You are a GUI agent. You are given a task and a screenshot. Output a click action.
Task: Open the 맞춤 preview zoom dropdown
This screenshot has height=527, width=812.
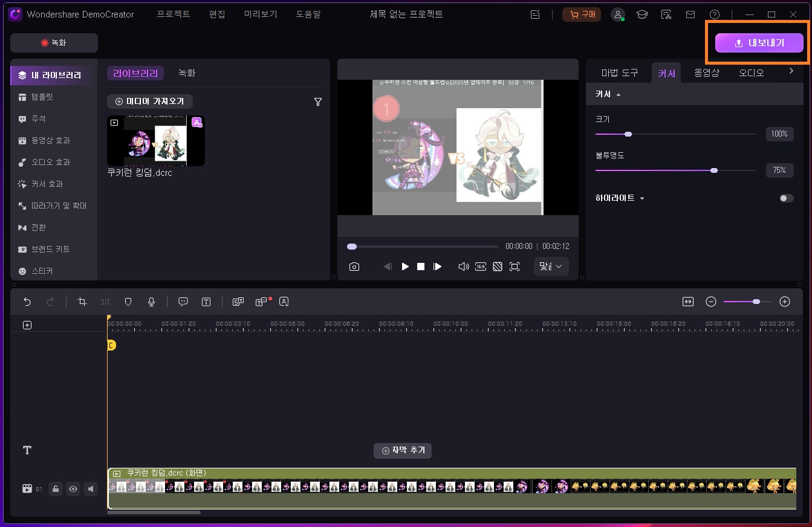pyautogui.click(x=551, y=267)
